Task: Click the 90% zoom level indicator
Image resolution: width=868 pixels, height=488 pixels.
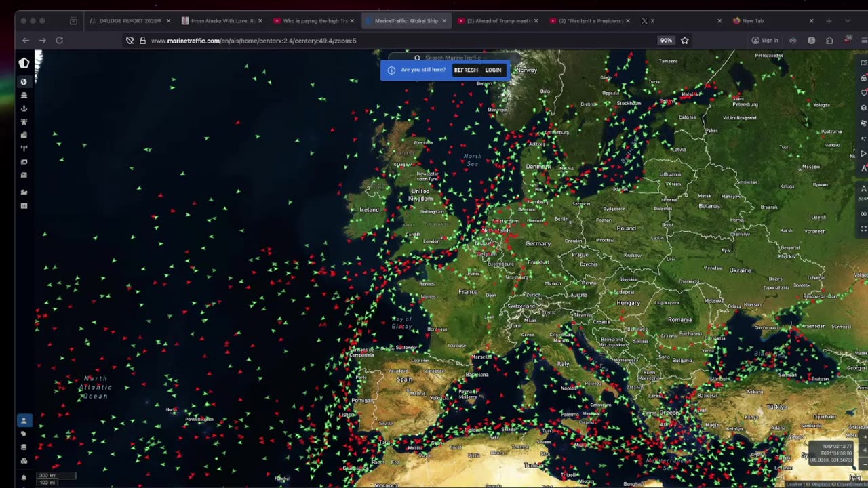Action: [666, 41]
